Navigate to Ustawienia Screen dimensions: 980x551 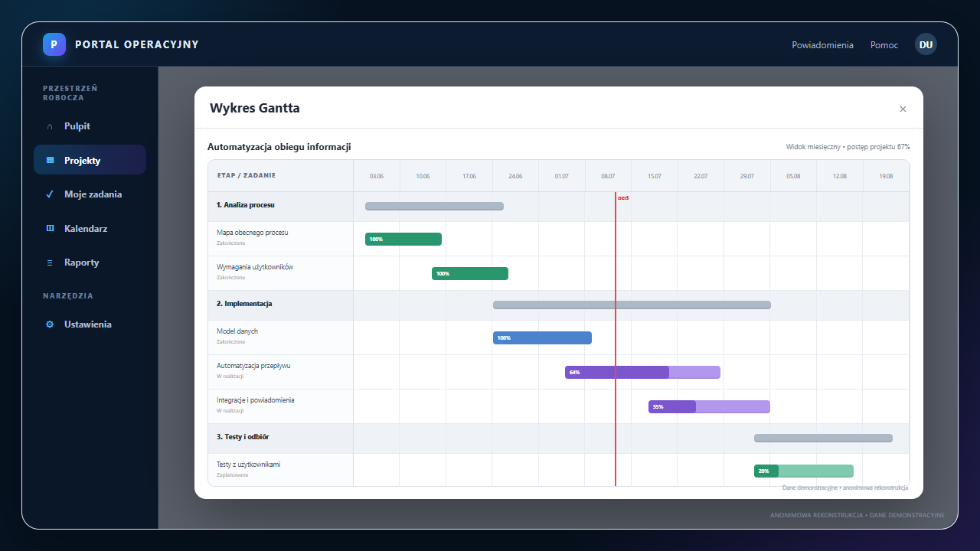tap(90, 324)
